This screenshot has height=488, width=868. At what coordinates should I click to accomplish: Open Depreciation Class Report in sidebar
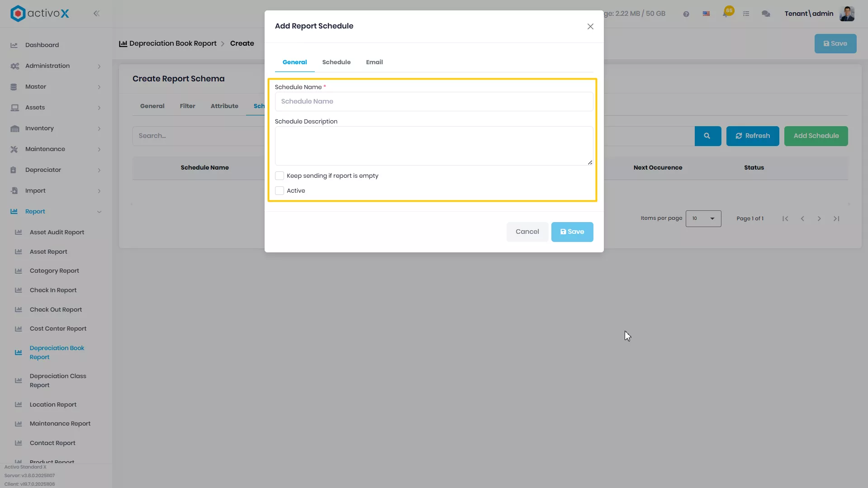pos(58,381)
